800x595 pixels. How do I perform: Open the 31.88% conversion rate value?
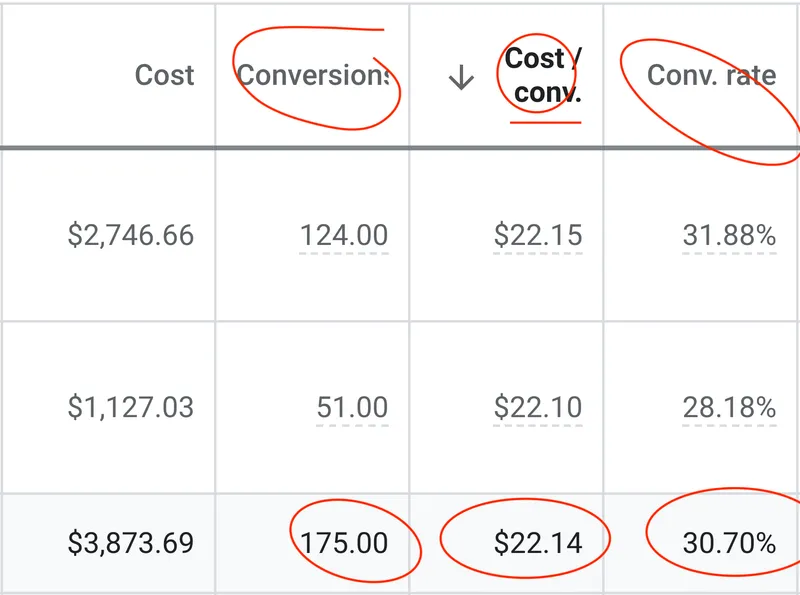[729, 237]
